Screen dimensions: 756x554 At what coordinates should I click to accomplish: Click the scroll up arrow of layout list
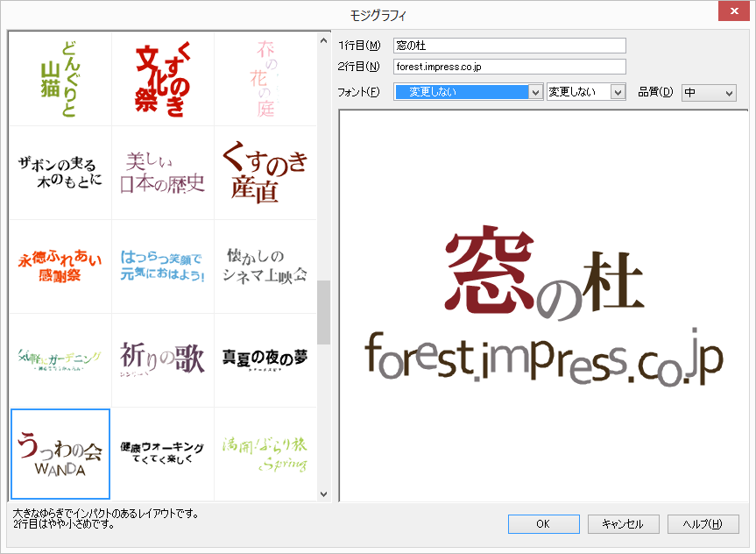click(323, 41)
